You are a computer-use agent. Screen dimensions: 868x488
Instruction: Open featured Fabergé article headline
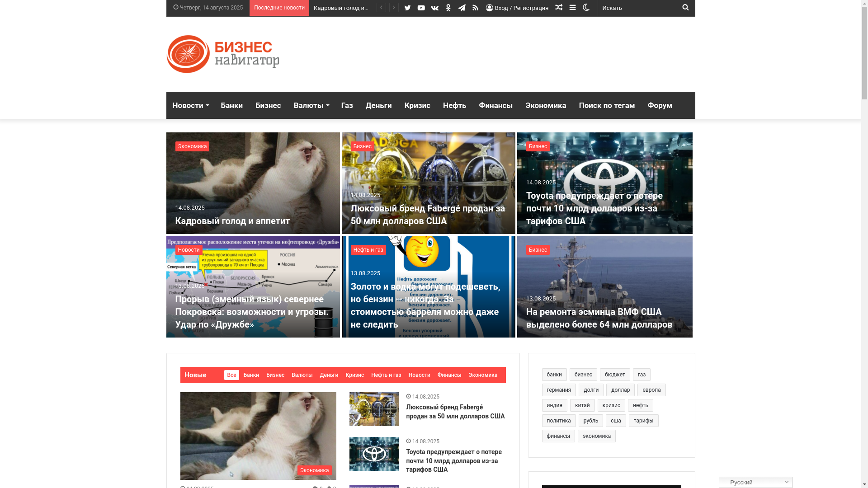point(428,215)
